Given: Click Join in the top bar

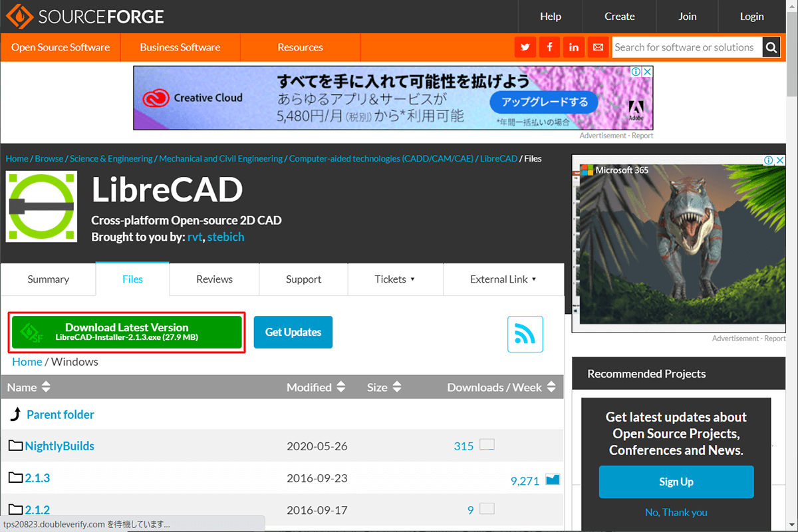Looking at the screenshot, I should (688, 17).
